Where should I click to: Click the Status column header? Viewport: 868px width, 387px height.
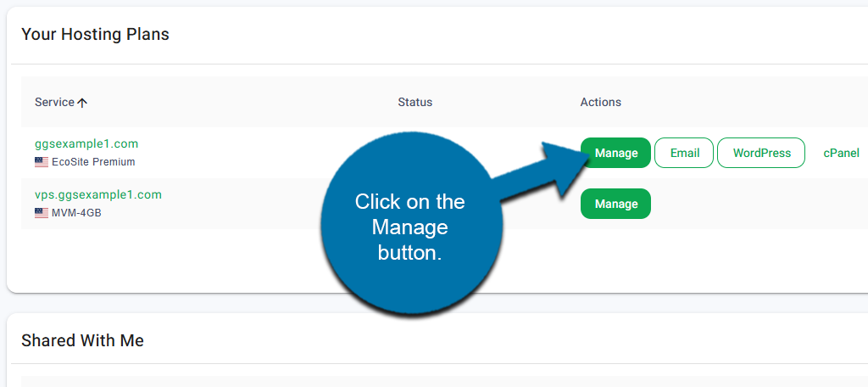pos(415,102)
